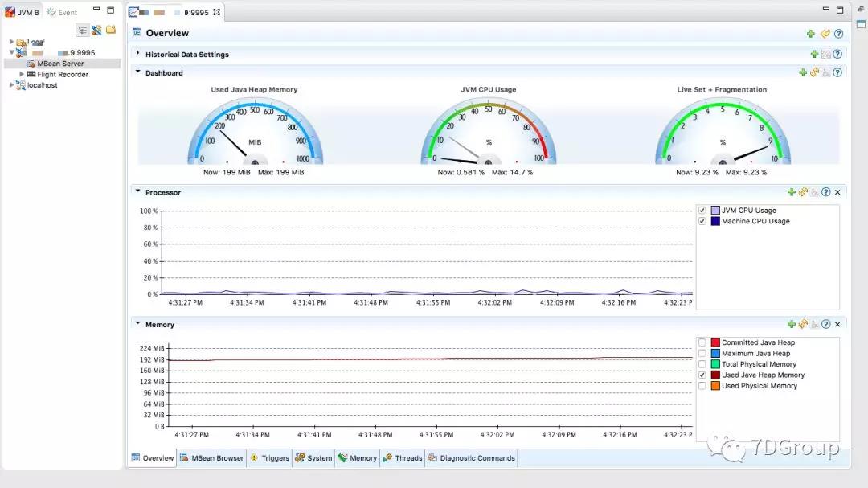Close the Processor chart section
The height and width of the screenshot is (488, 868).
(837, 192)
